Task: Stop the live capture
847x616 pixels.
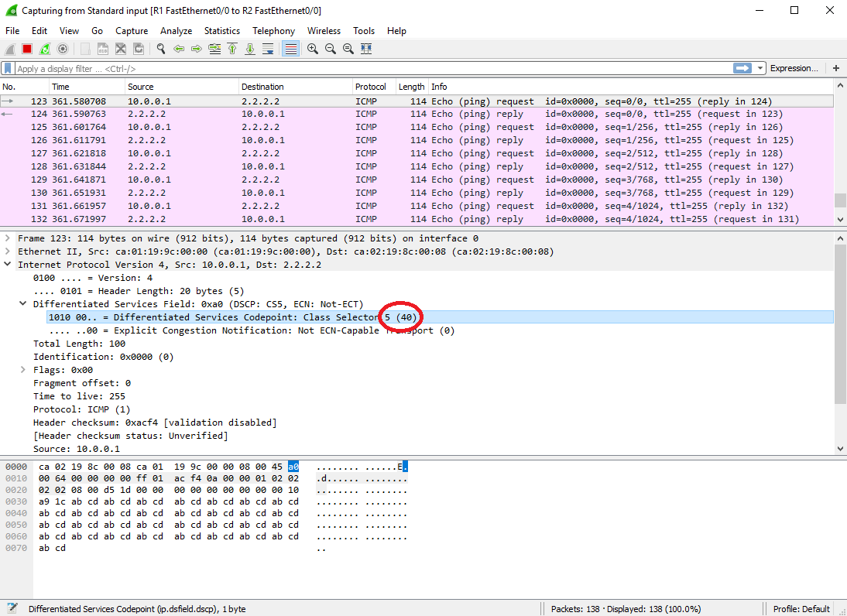Action: pyautogui.click(x=26, y=48)
